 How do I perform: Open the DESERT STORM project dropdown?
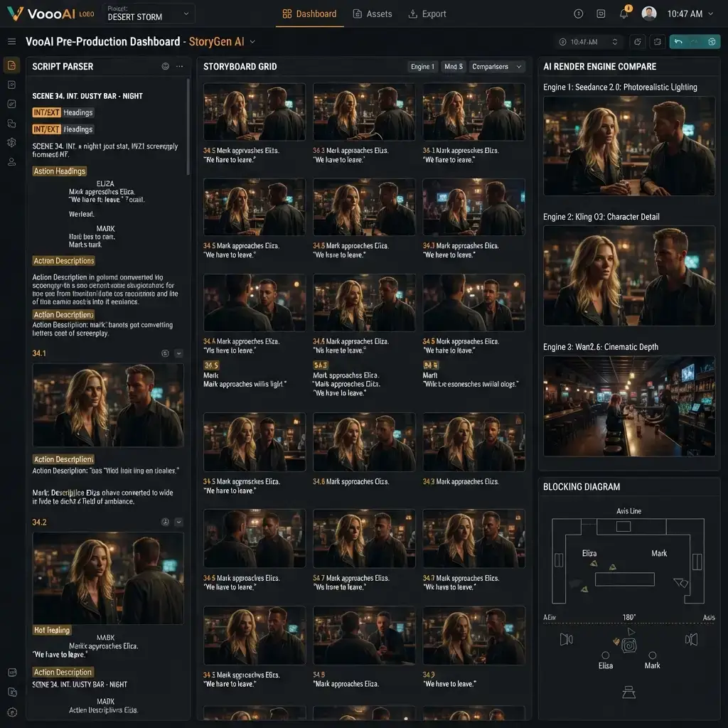pyautogui.click(x=148, y=14)
